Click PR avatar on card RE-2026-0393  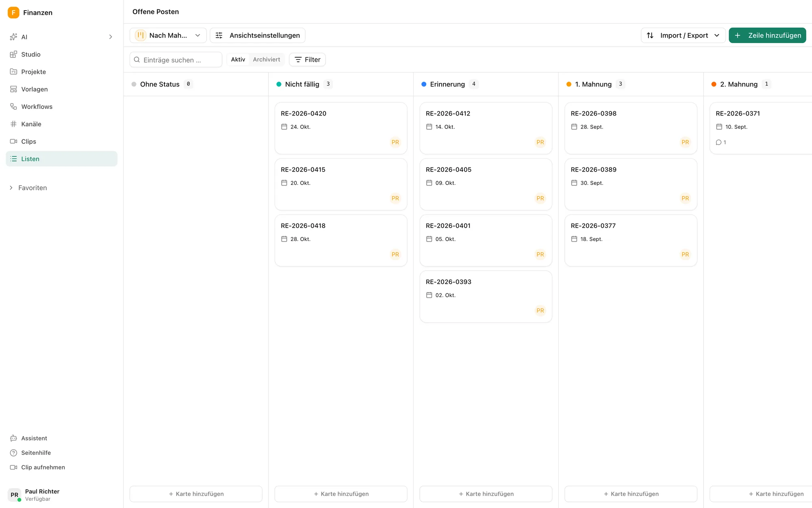point(540,310)
